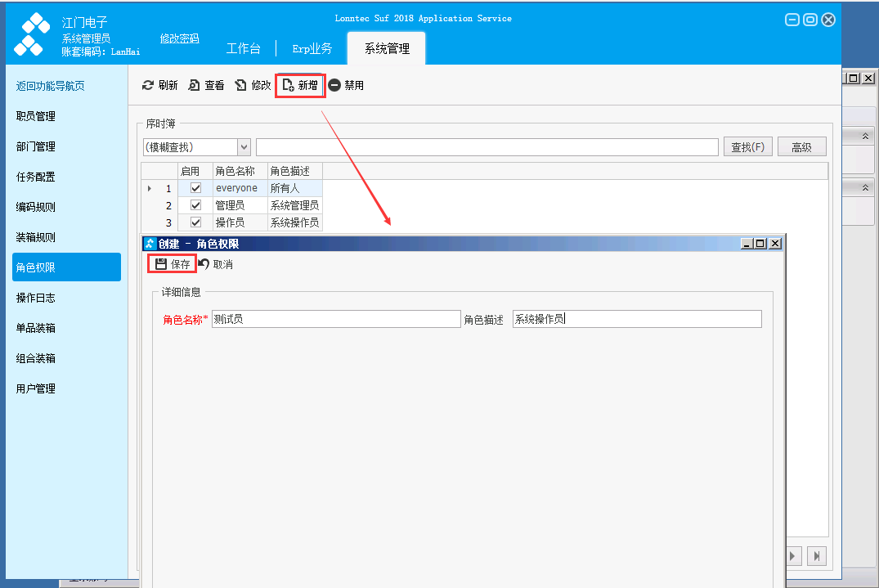Sort by the 角色名称 column header

coord(240,171)
